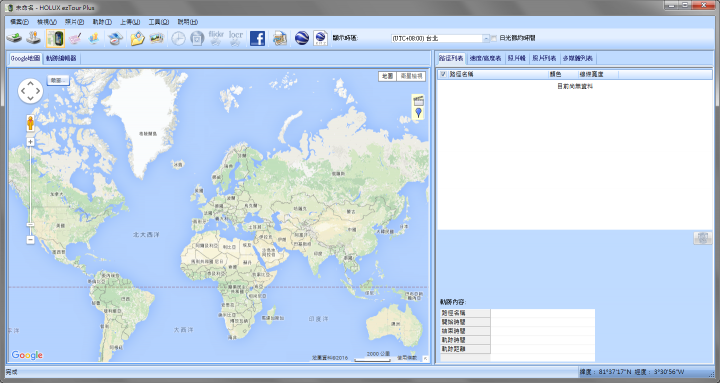Click the grayed-out clock toolbar icon
The image size is (720, 383).
tap(178, 39)
